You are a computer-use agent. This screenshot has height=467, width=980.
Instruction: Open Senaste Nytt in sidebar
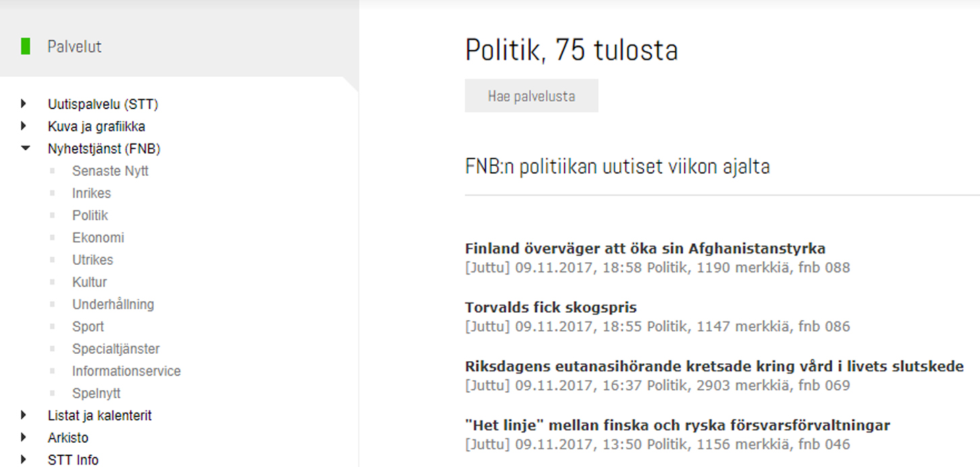[x=110, y=171]
